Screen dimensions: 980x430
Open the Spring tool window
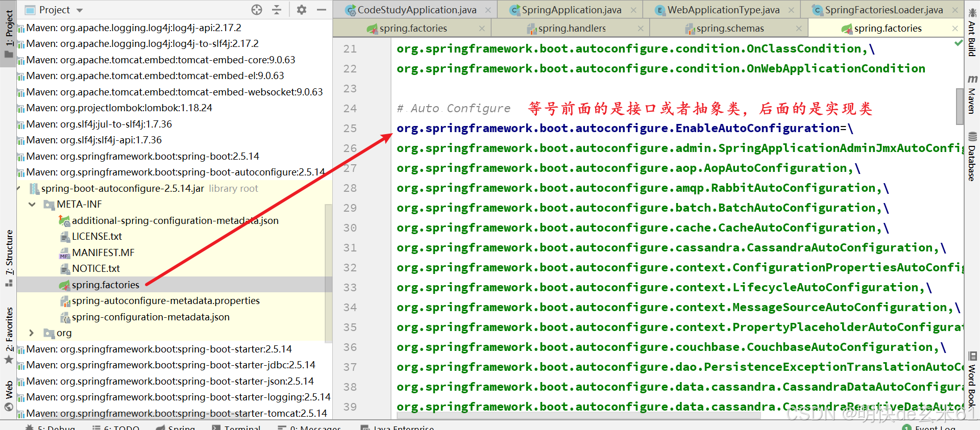tap(176, 426)
